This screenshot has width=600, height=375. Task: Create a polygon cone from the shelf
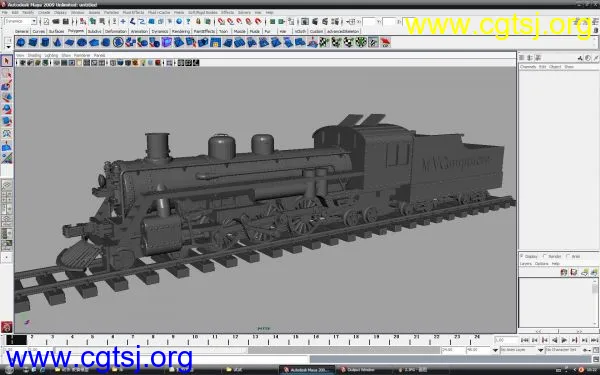[x=57, y=42]
